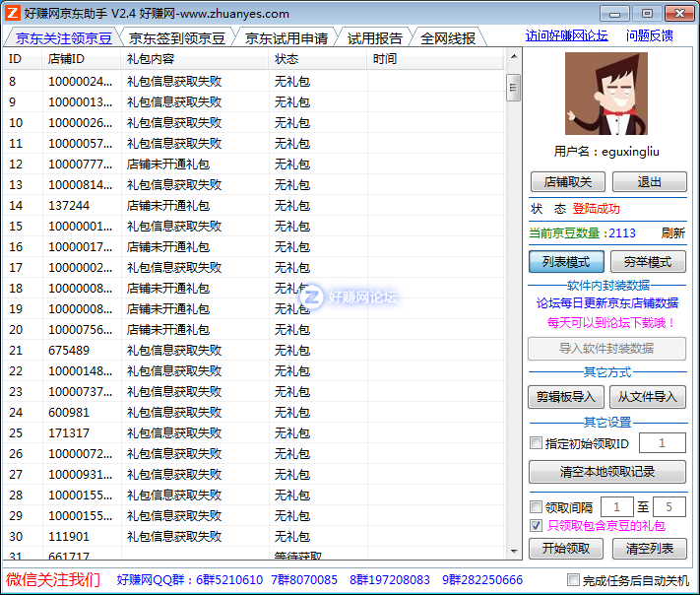This screenshot has width=700, height=595.
Task: Click the 登陆成功 status text
Action: (x=596, y=209)
